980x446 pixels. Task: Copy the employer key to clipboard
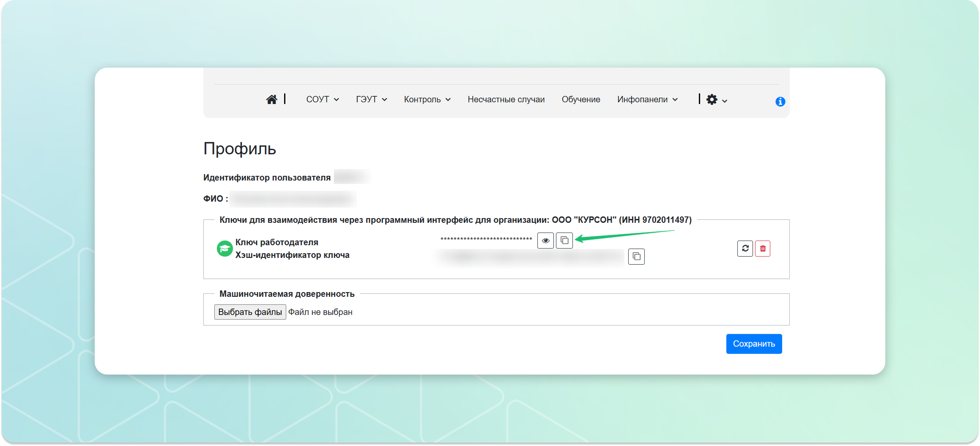click(x=564, y=241)
